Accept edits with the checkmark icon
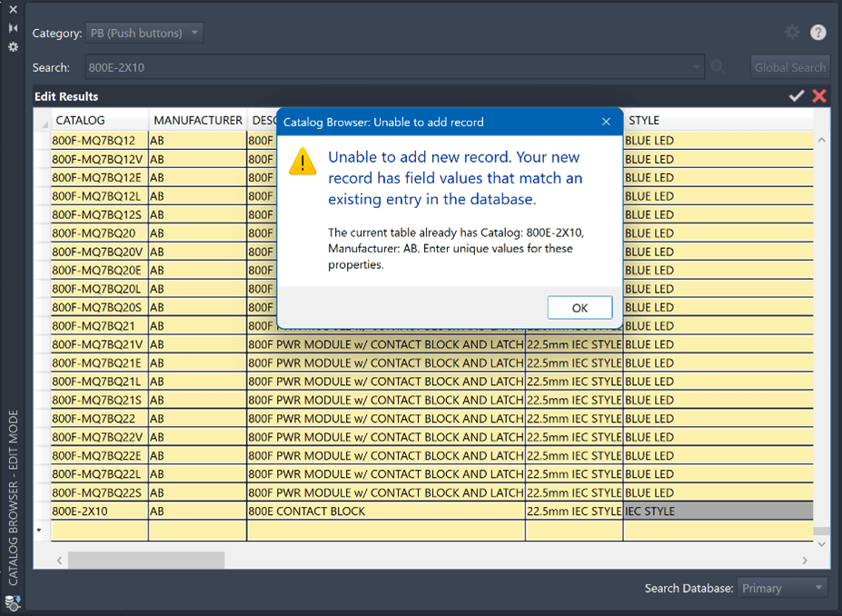842x616 pixels. 797,96
